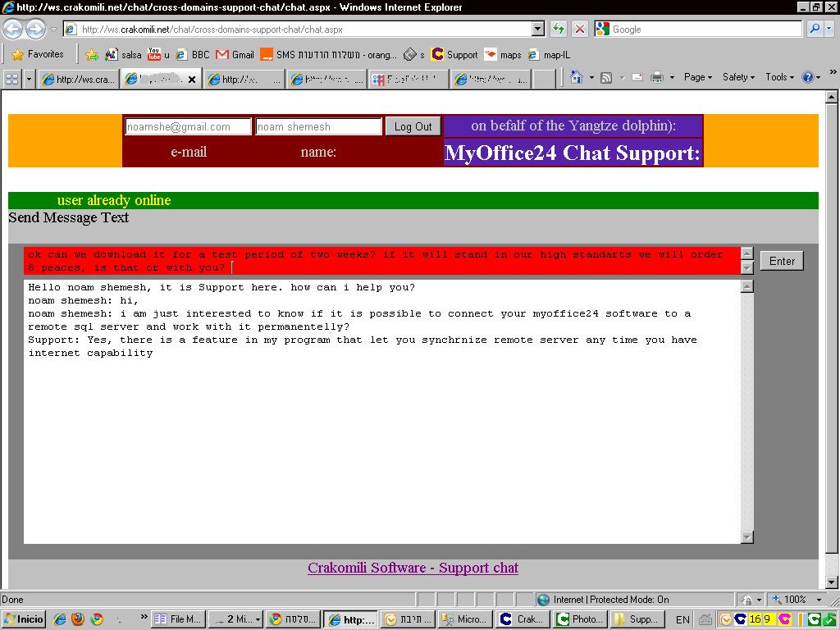Open the Page menu
The height and width of the screenshot is (630, 840).
click(x=698, y=77)
